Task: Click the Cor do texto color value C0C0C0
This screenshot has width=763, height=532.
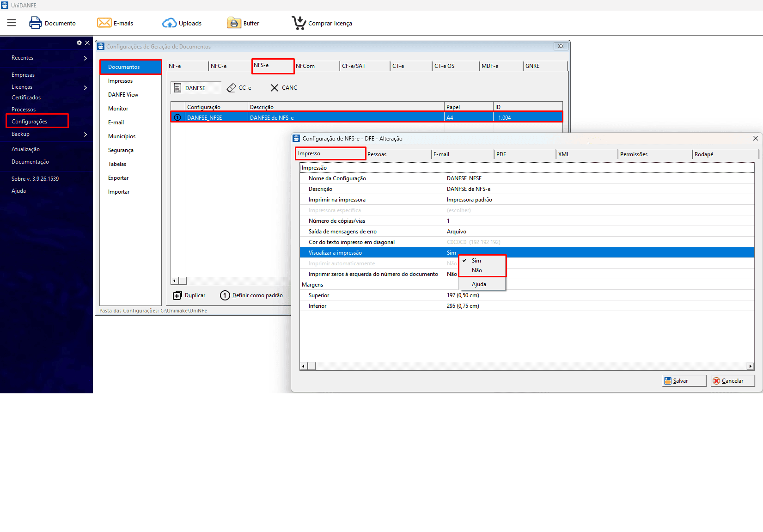Action: (473, 242)
